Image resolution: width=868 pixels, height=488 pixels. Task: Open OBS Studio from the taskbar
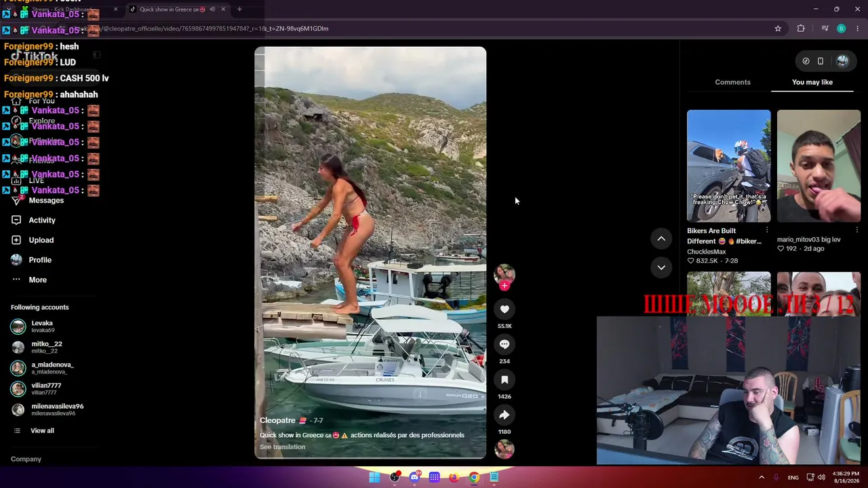point(395,477)
